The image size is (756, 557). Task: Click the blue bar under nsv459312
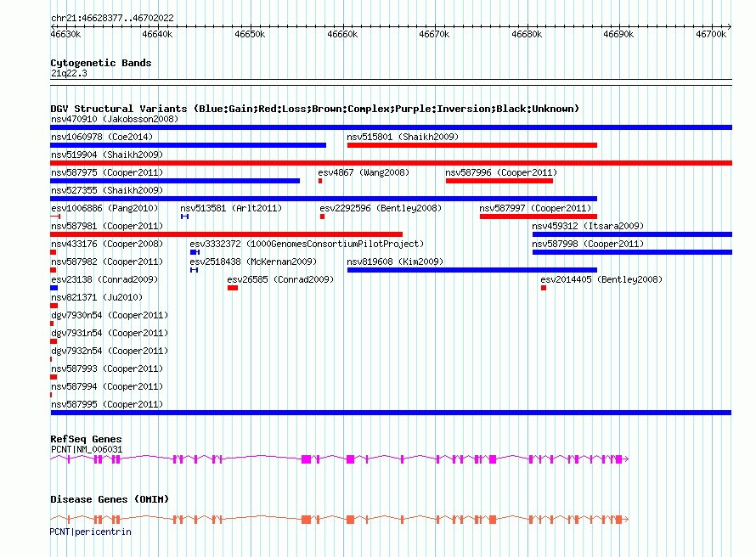(x=632, y=234)
